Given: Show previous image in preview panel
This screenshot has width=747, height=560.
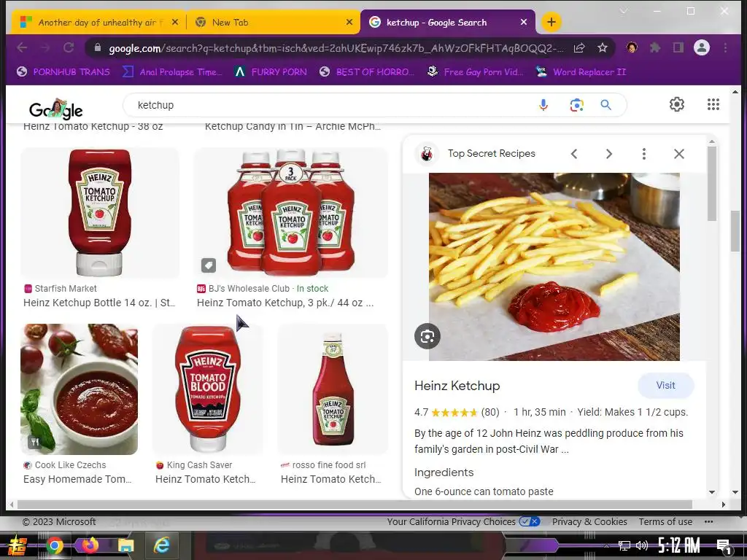Looking at the screenshot, I should 574,154.
